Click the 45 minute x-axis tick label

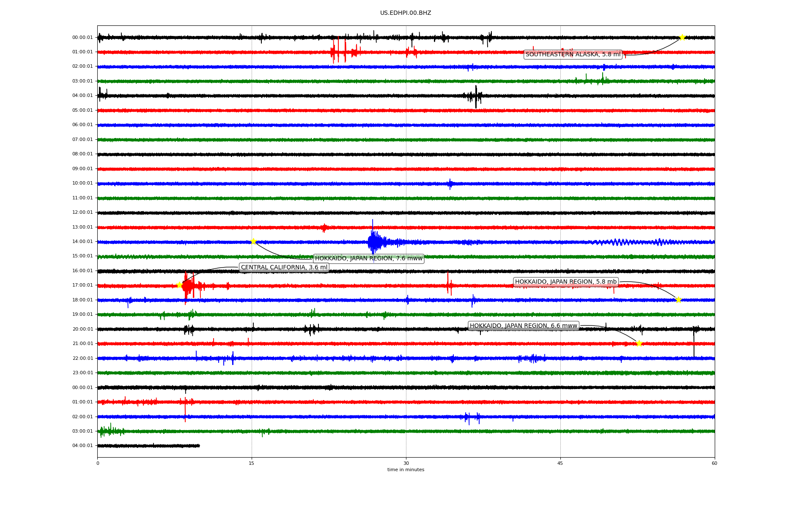(560, 463)
